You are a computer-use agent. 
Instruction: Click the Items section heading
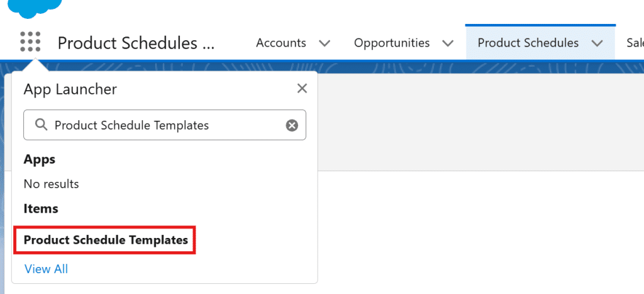(41, 208)
